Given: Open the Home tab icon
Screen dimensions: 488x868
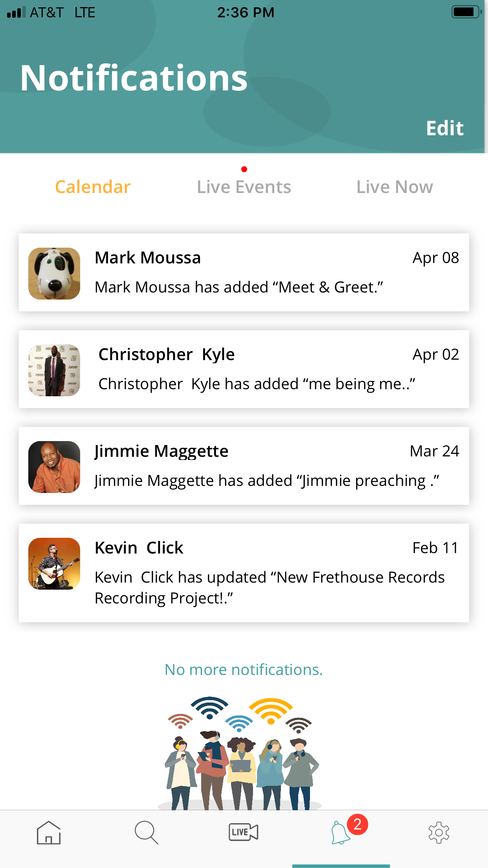Looking at the screenshot, I should point(49,832).
